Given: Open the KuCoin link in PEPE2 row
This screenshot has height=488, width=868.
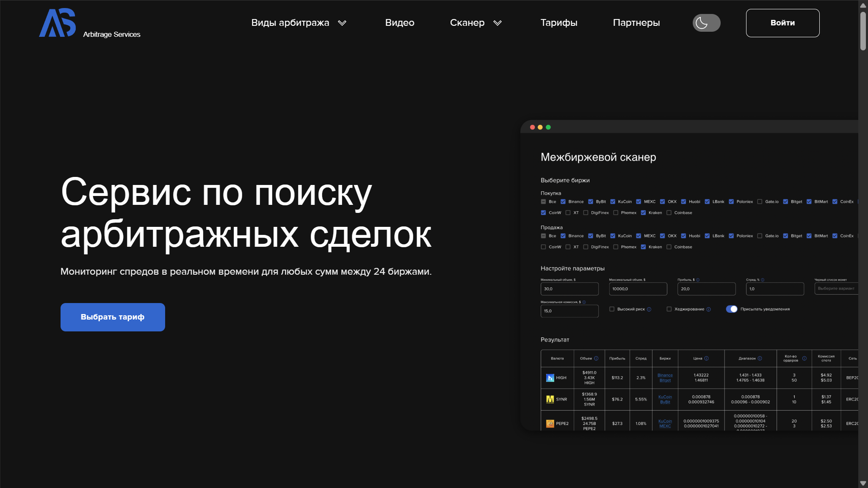Looking at the screenshot, I should coord(665,421).
